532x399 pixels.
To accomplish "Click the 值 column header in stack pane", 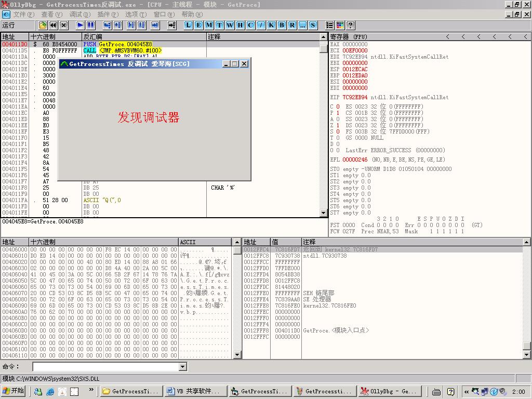I will (x=286, y=242).
